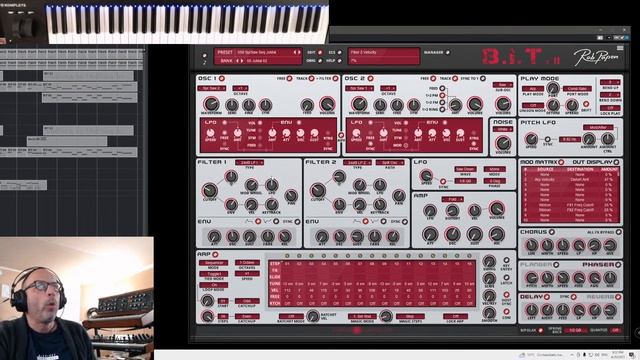This screenshot has height=360, width=640.
Task: Enable the REVERB effect
Action: click(x=618, y=297)
